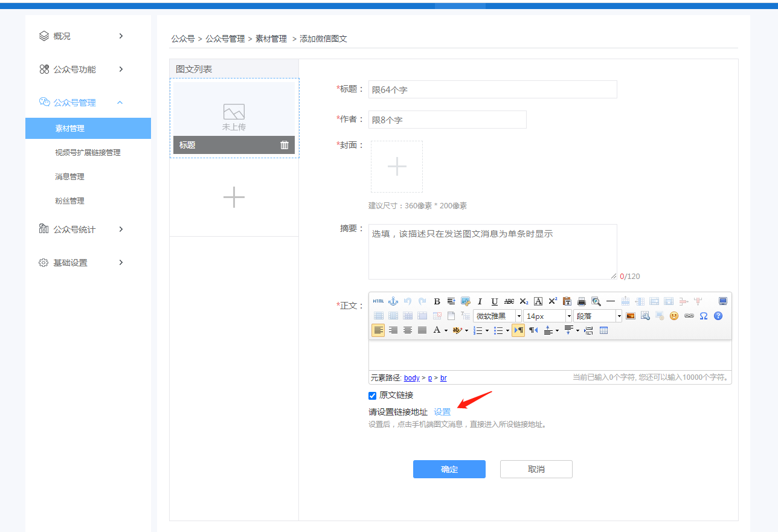Image resolution: width=778 pixels, height=532 pixels.
Task: Select 素材管理 in the sidebar
Action: pyautogui.click(x=88, y=128)
